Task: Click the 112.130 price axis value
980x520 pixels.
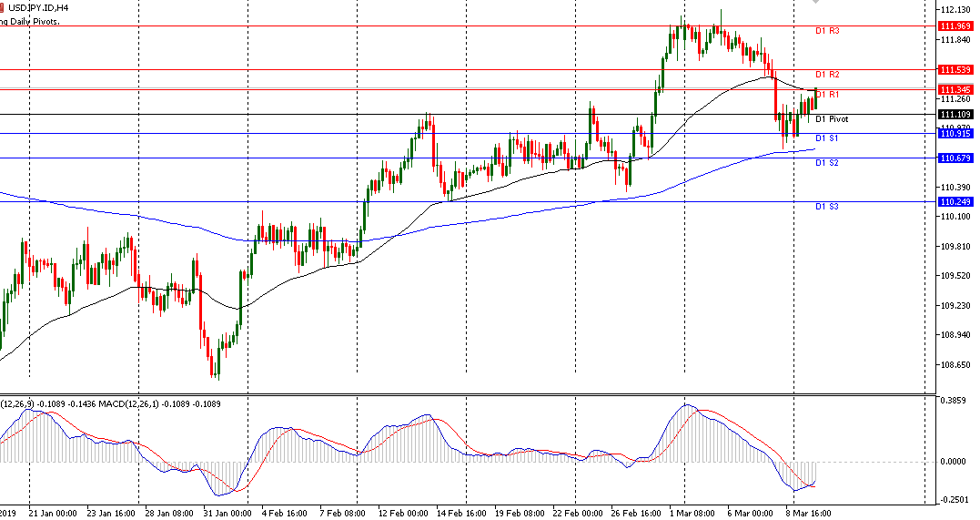Action: (955, 10)
